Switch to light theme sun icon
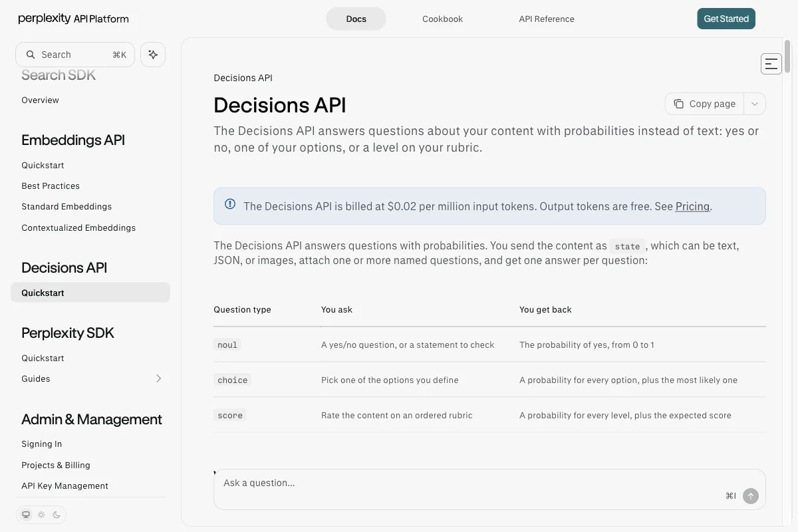 [x=41, y=515]
